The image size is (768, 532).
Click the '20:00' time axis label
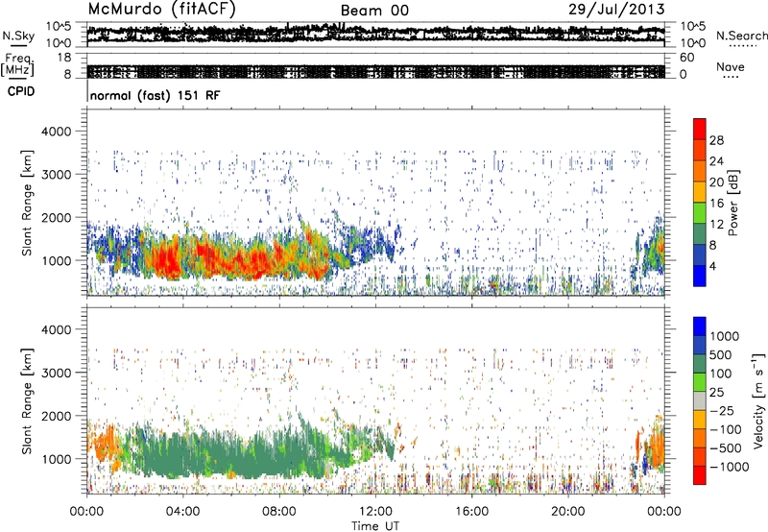(x=568, y=512)
